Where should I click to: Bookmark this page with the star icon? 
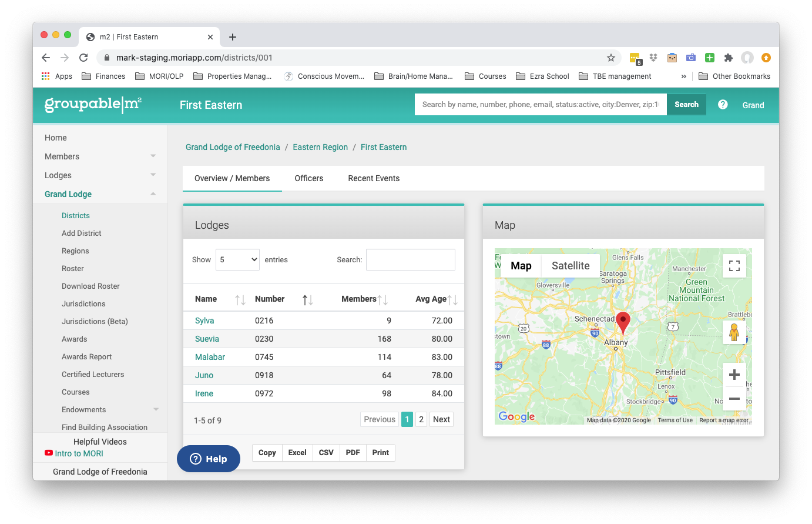tap(611, 58)
